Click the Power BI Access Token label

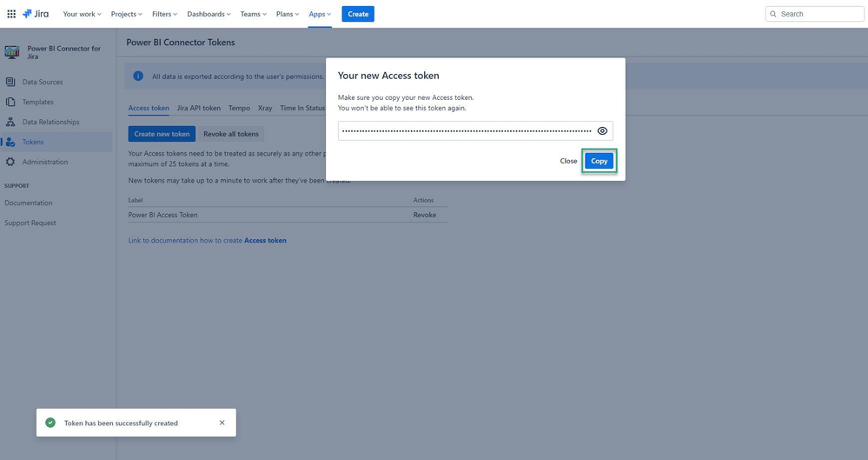click(162, 215)
